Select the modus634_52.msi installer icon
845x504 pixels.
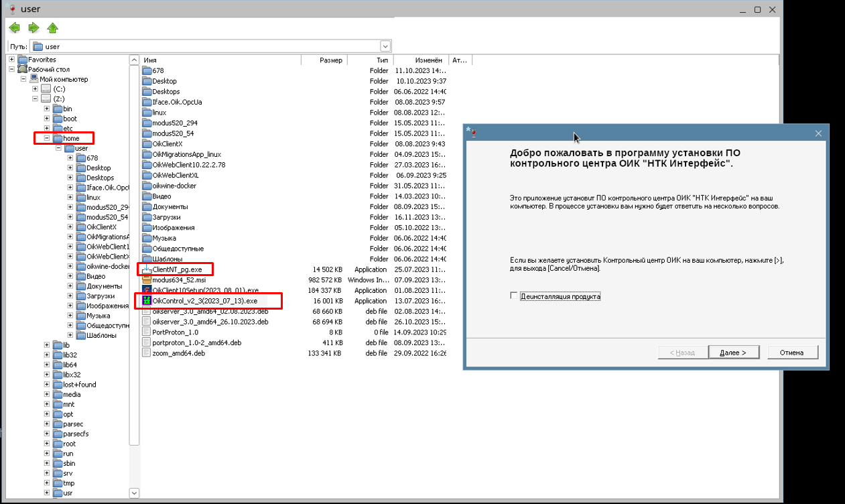147,280
